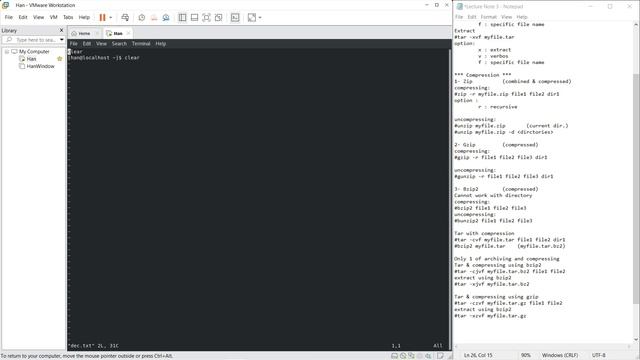Click Notepad vertical scrollbar thumb
Image resolution: width=640 pixels, height=360 pixels.
click(x=636, y=189)
